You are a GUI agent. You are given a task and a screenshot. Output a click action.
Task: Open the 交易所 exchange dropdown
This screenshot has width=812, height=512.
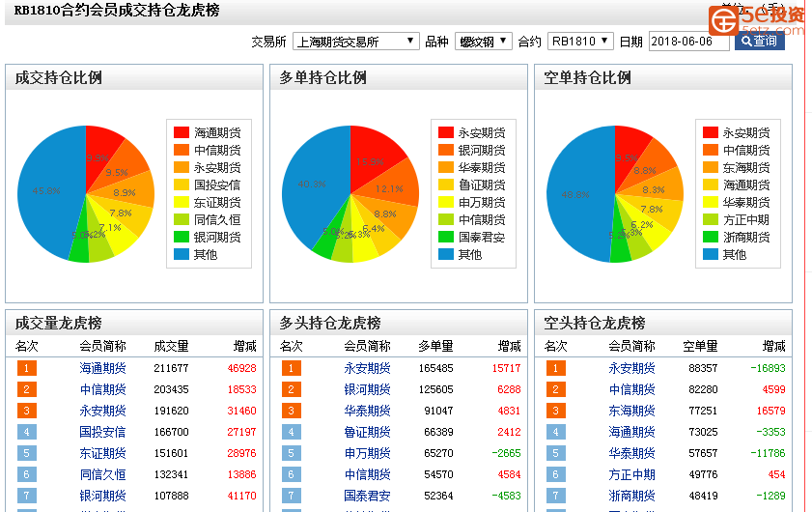click(x=355, y=42)
